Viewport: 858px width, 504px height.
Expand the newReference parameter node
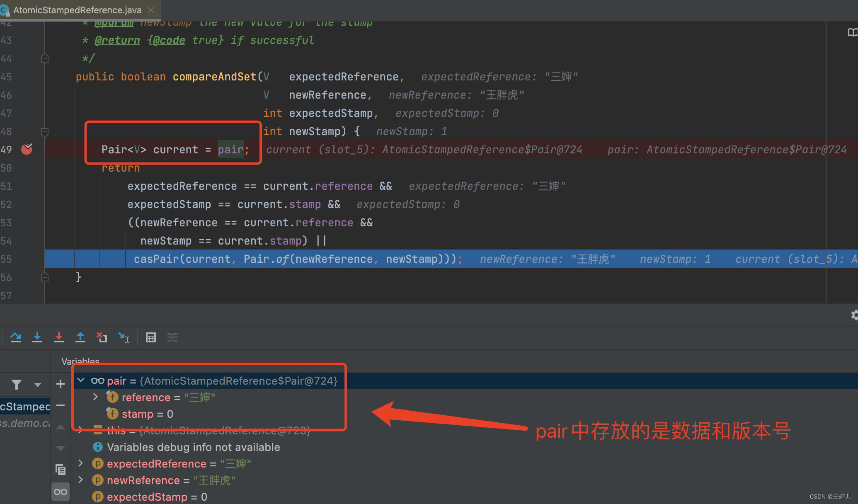pos(81,480)
